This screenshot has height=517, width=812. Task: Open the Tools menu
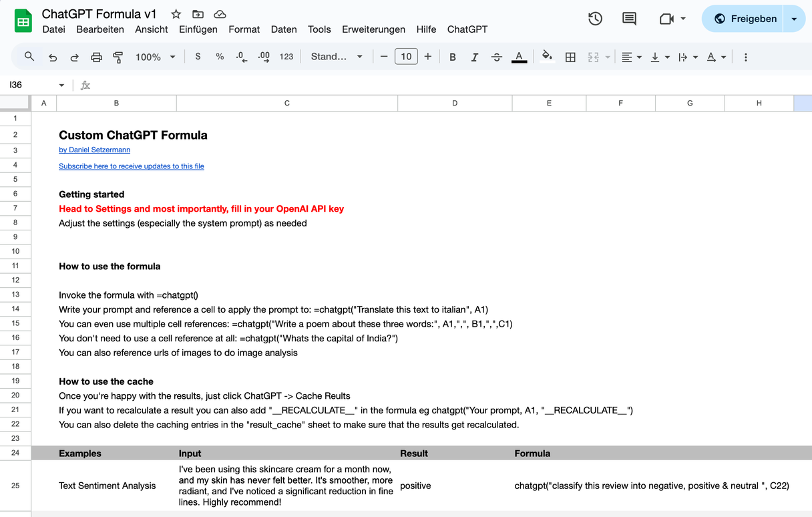(x=319, y=29)
